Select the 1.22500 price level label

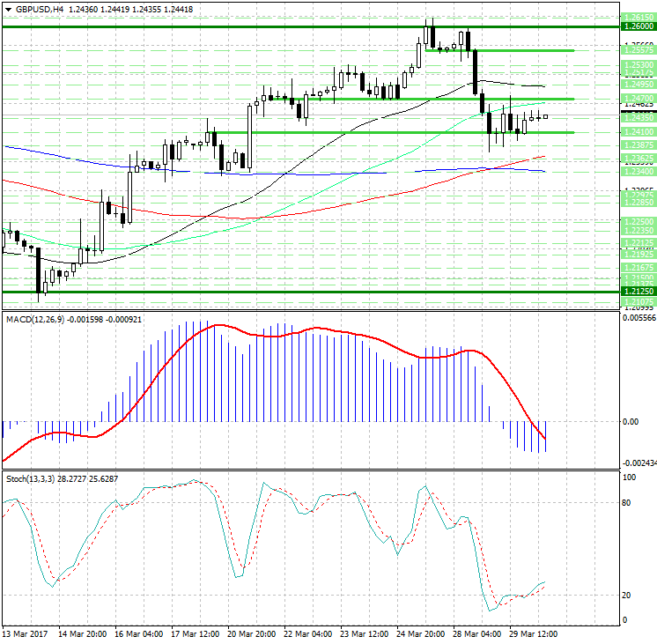click(638, 222)
